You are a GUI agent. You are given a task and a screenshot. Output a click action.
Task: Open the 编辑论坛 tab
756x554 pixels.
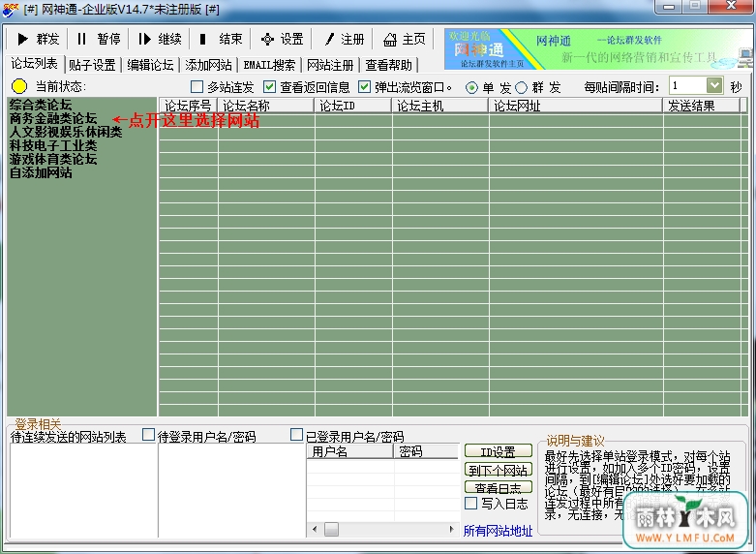(x=150, y=65)
